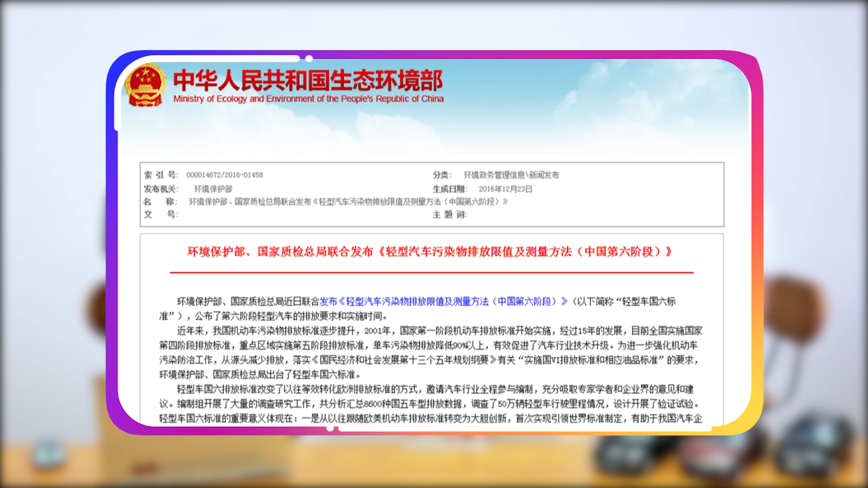Click the category value 环境政务管理信息\新闻发布
868x488 pixels.
point(511,175)
